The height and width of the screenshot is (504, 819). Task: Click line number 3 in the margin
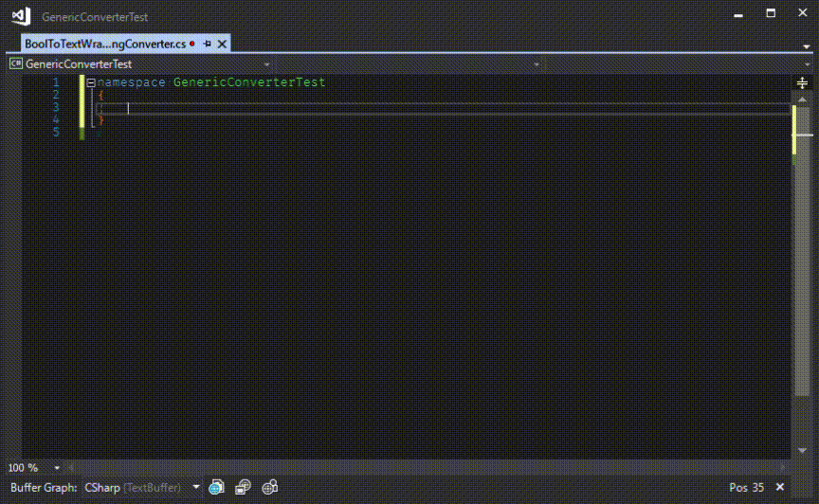coord(56,107)
